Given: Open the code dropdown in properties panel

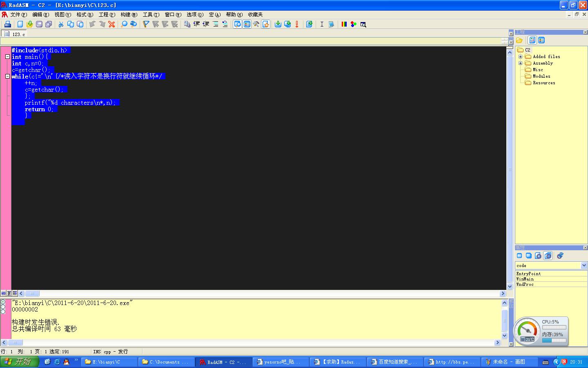Looking at the screenshot, I should click(584, 265).
